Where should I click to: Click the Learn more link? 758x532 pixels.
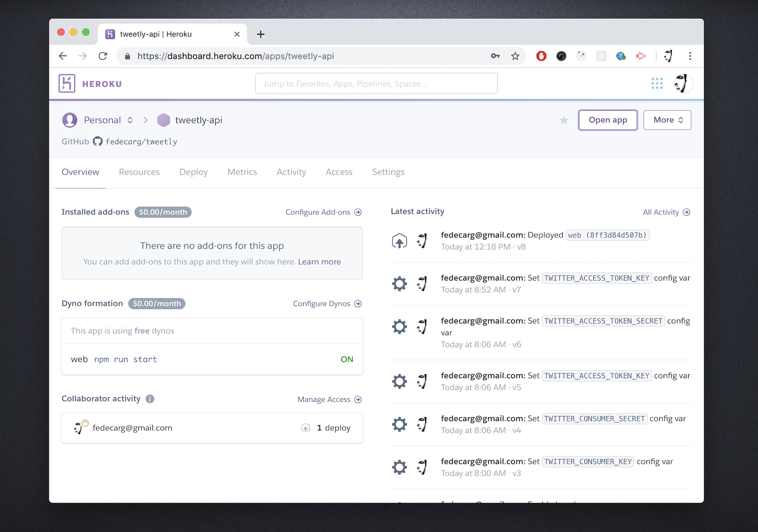(319, 262)
